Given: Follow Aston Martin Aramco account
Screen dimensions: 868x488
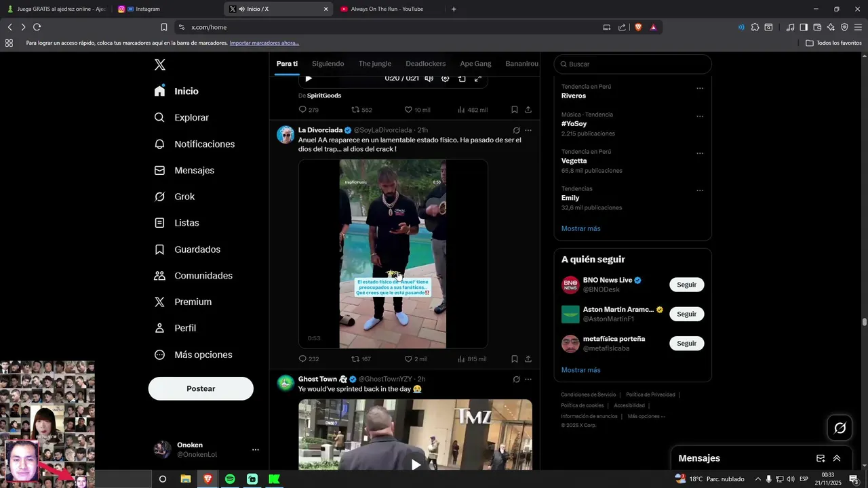Looking at the screenshot, I should (x=687, y=314).
